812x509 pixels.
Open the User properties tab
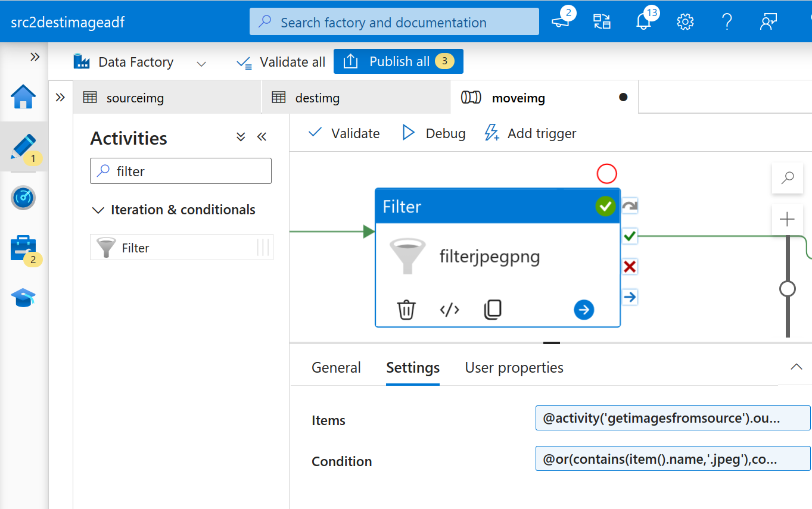[x=514, y=367]
